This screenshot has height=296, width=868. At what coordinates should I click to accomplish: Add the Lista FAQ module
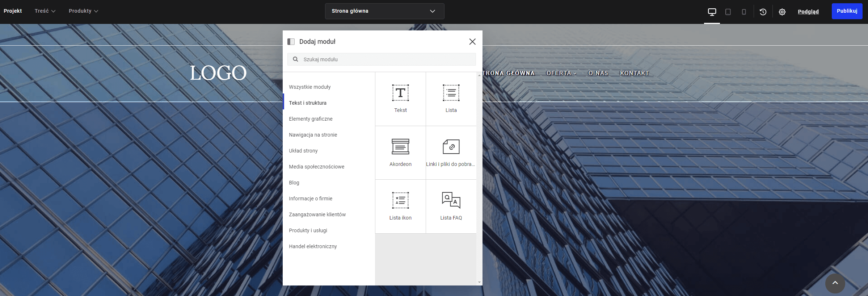tap(451, 207)
